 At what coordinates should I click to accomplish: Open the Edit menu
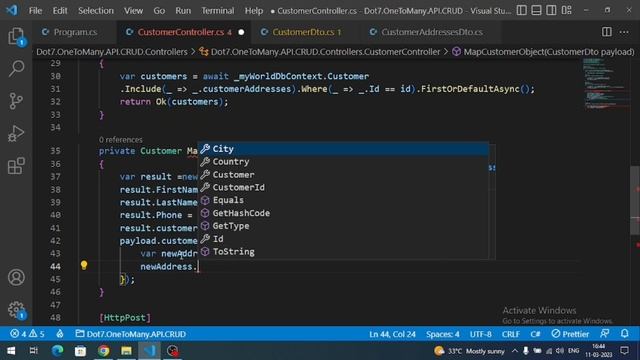(x=60, y=11)
